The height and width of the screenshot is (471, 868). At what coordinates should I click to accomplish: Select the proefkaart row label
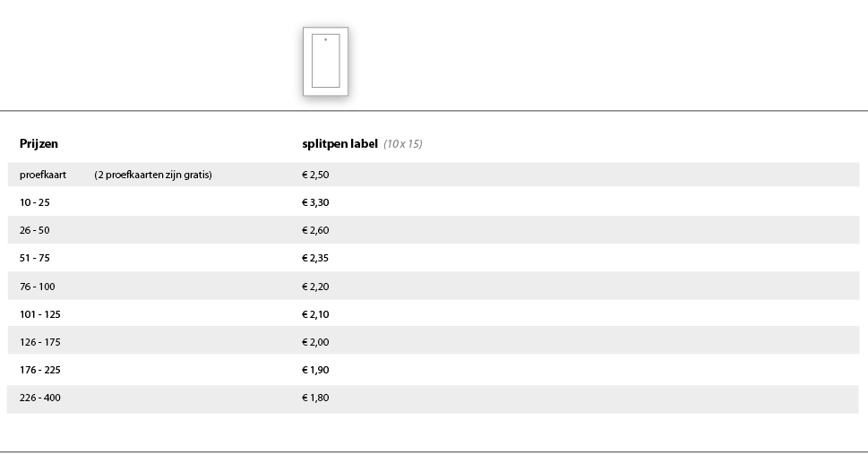pyautogui.click(x=43, y=175)
